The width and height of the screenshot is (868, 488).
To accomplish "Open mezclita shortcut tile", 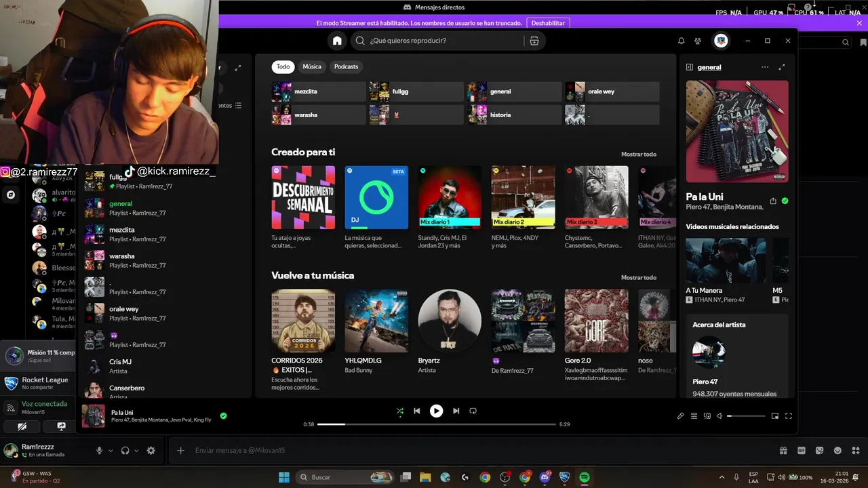I will [319, 91].
